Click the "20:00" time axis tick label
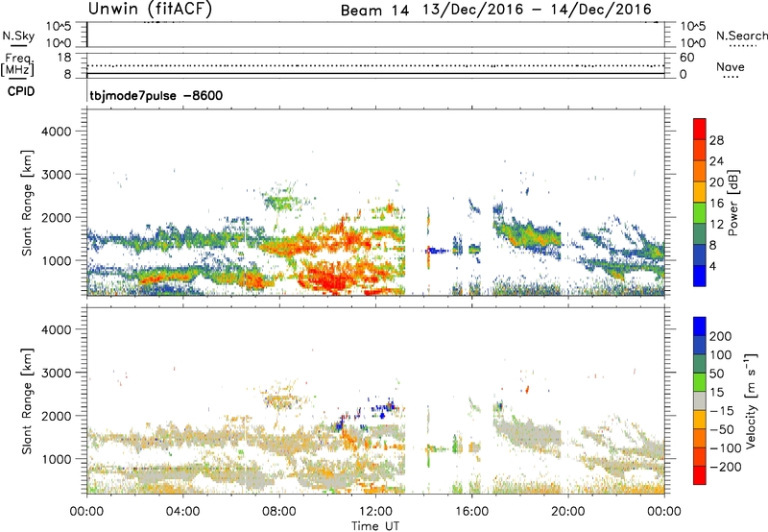Image resolution: width=768 pixels, height=532 pixels. tap(567, 512)
